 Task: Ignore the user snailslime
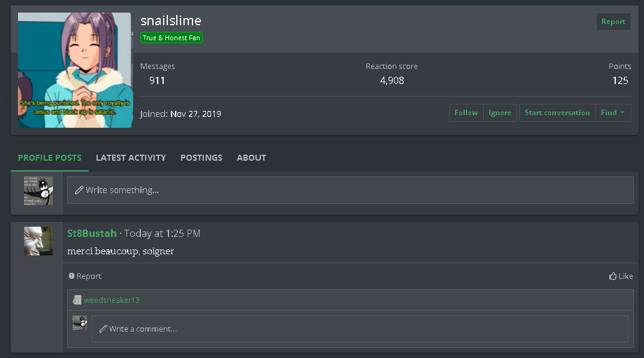coord(500,113)
